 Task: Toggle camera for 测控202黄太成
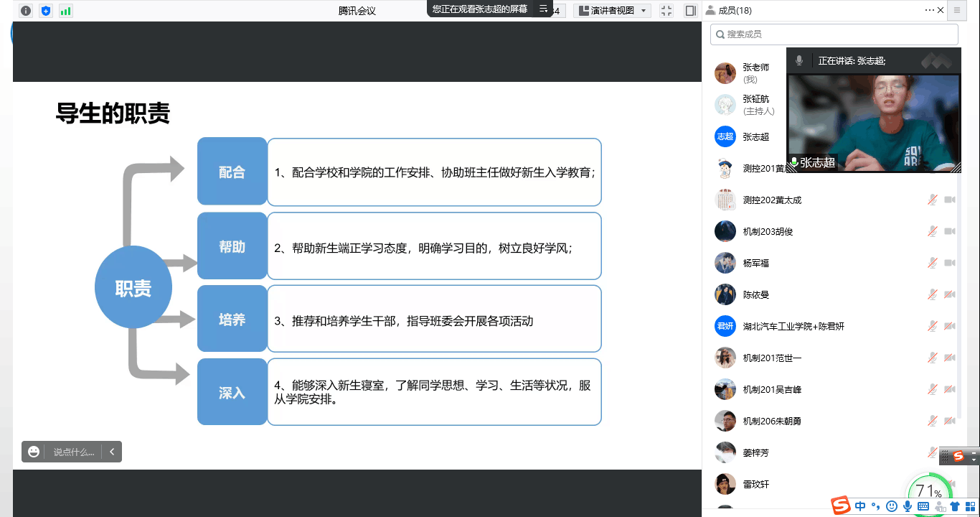950,200
